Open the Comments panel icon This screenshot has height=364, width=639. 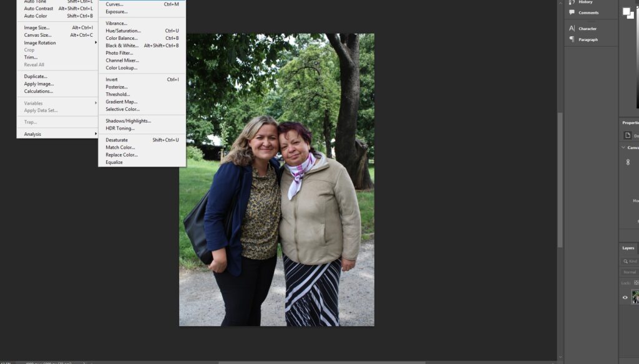tap(572, 12)
